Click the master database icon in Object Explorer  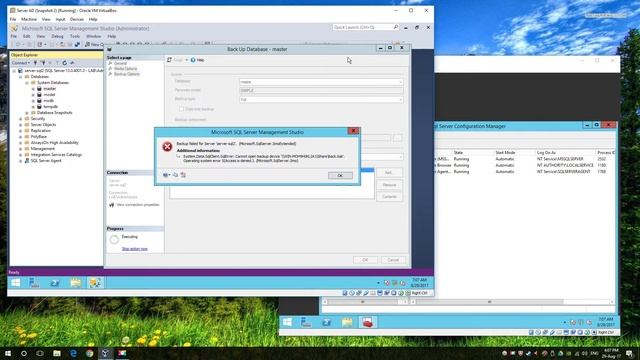40,89
